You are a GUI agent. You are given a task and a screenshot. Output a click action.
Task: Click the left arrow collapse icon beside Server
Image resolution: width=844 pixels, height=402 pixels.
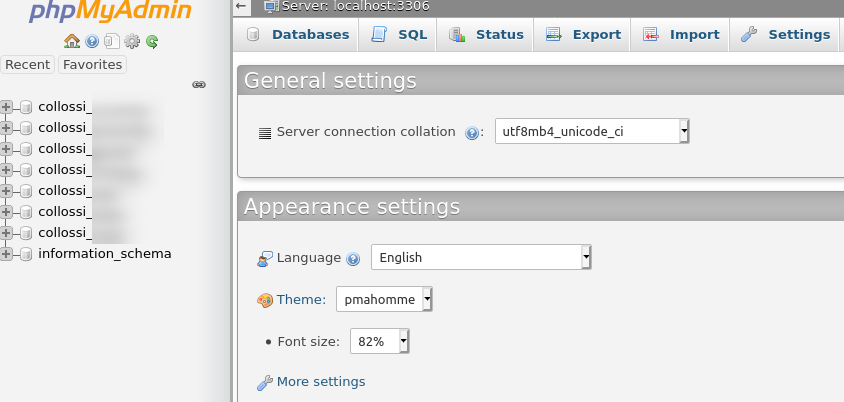(x=241, y=6)
